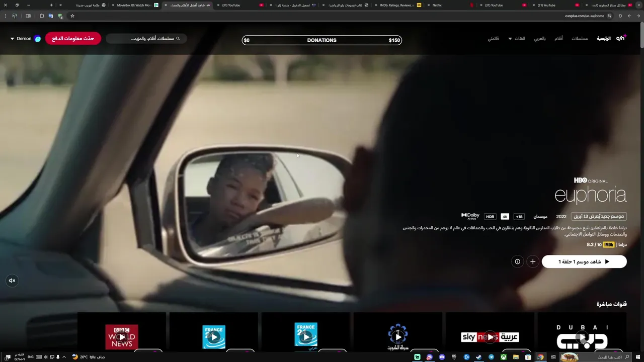Image resolution: width=644 pixels, height=362 pixels.
Task: Click the browser back arrow
Action: point(639,16)
